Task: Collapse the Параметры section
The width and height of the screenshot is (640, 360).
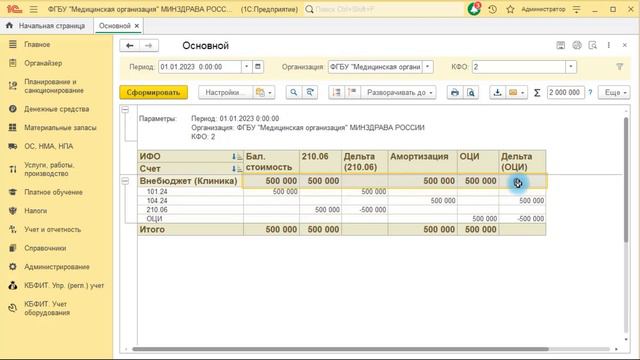Action: pos(125,109)
